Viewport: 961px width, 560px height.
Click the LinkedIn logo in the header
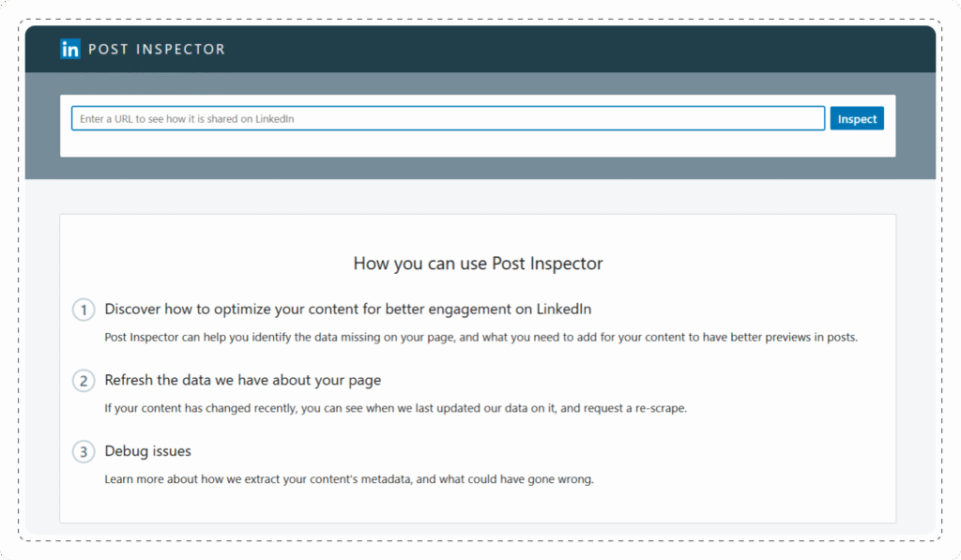[69, 49]
